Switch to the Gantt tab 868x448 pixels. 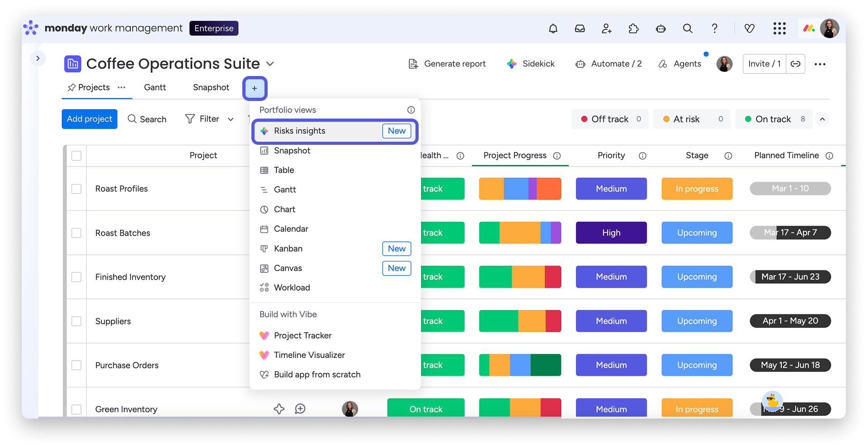(x=155, y=87)
